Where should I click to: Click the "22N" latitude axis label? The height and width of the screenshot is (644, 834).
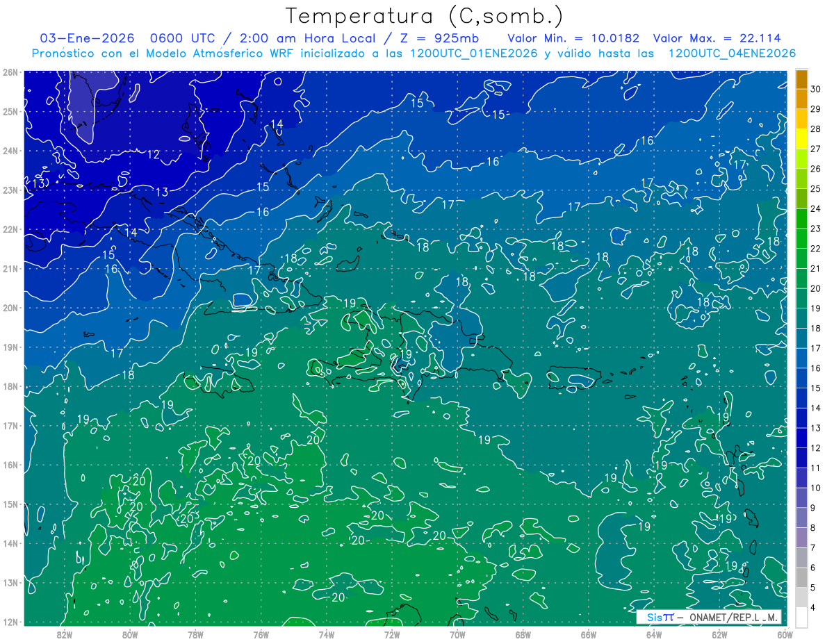pos(10,229)
